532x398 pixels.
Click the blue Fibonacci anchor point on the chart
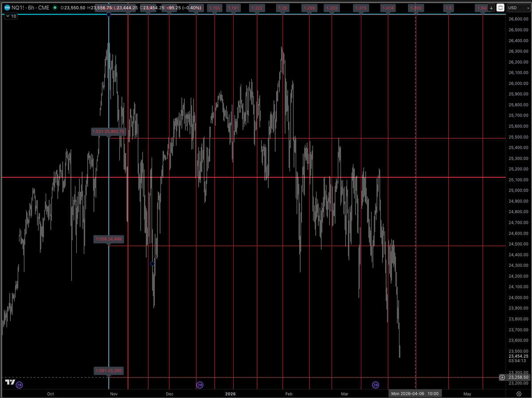click(x=153, y=263)
